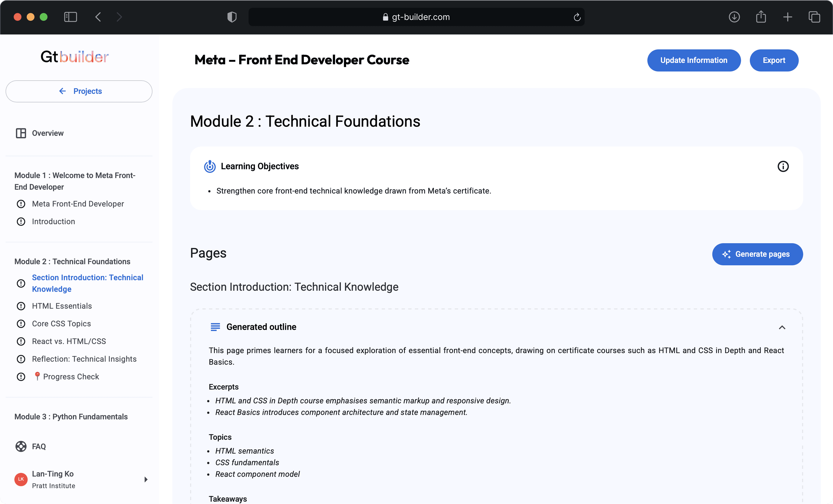
Task: Click the Generate pages button
Action: coord(757,254)
